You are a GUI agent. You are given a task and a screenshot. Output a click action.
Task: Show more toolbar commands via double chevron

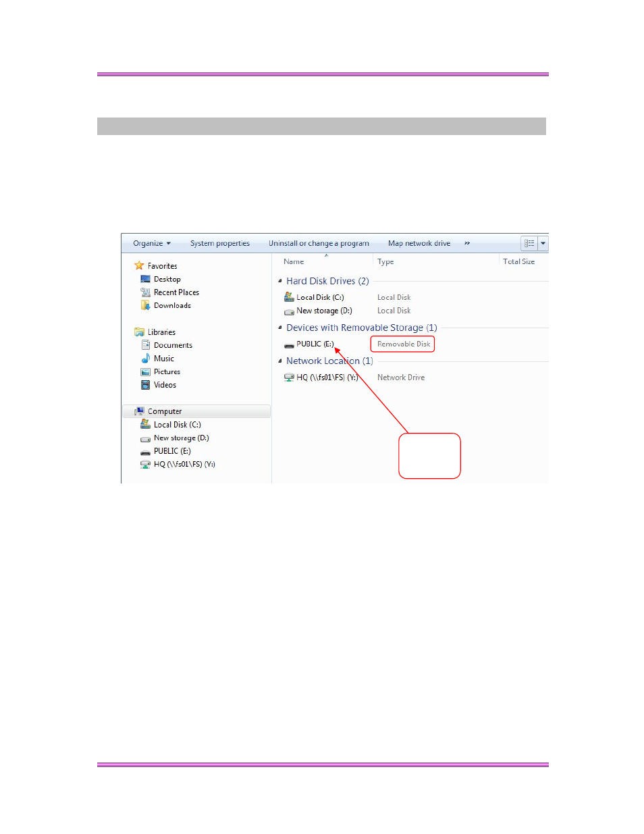click(467, 244)
